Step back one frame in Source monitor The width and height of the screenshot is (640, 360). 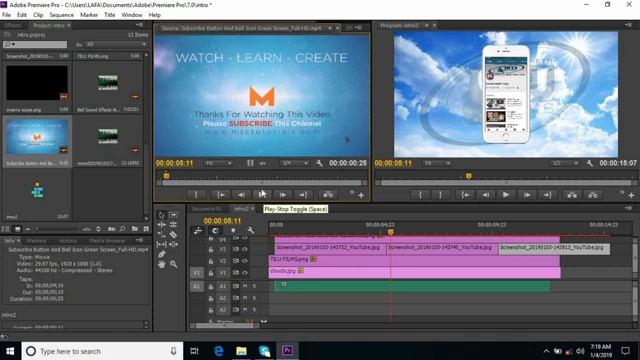[242, 195]
